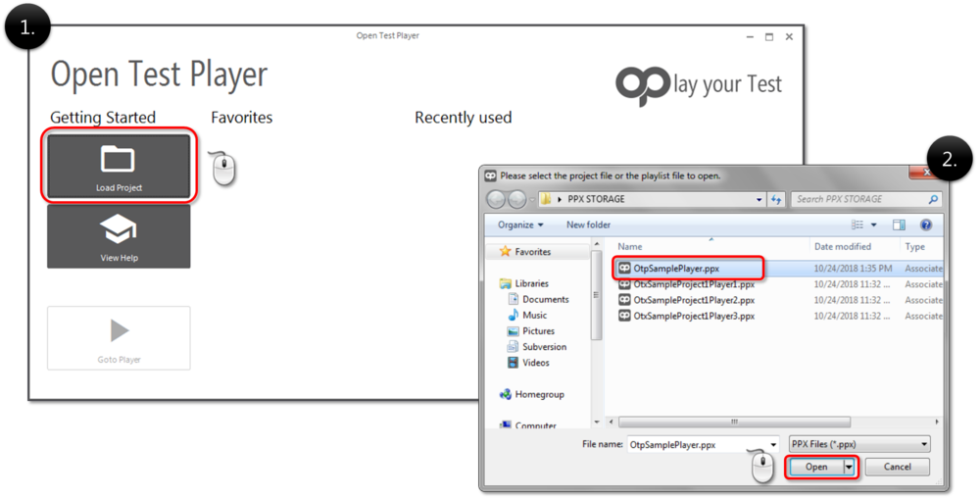
Task: Click the Videos film icon
Action: point(514,363)
